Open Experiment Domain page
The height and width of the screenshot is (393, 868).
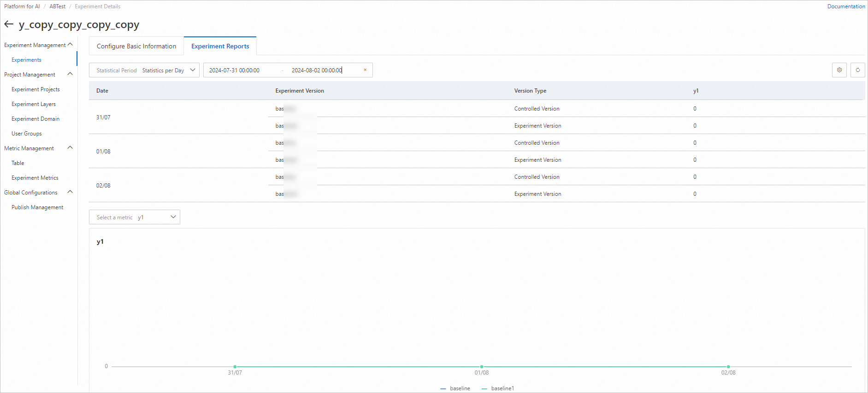point(35,119)
